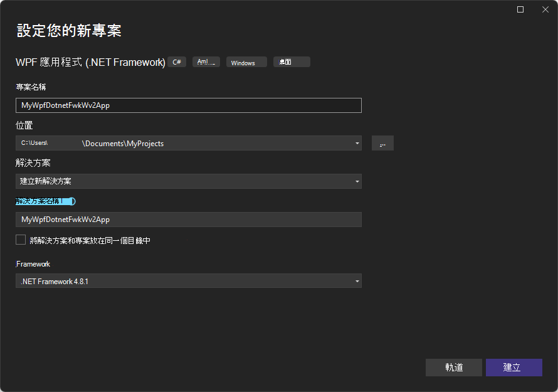Select the 建立新解決方案 combo box
Viewport: 558px width, 392px height.
(188, 181)
